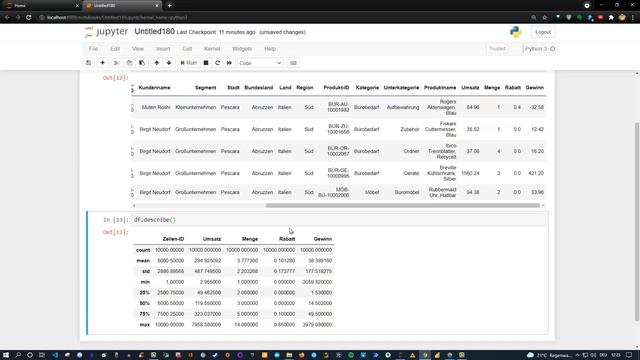Open Task View in the taskbar
This screenshot has width=640, height=360.
pyautogui.click(x=42, y=355)
